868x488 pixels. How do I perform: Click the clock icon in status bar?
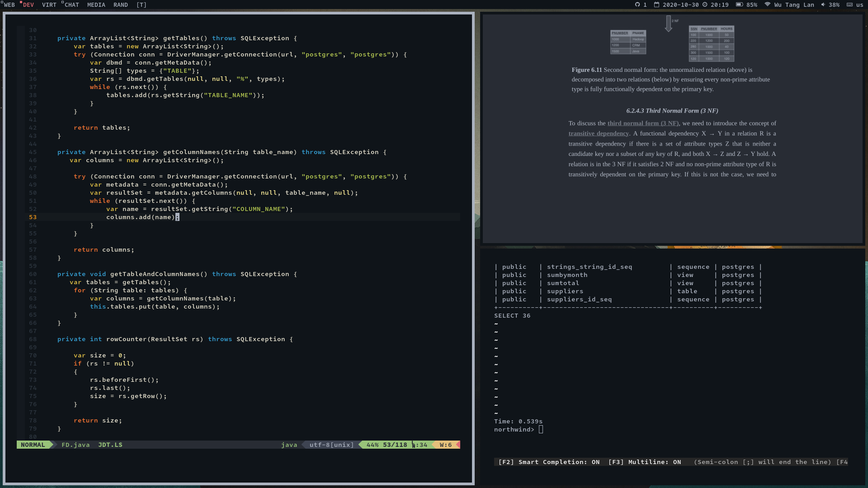[x=705, y=5]
